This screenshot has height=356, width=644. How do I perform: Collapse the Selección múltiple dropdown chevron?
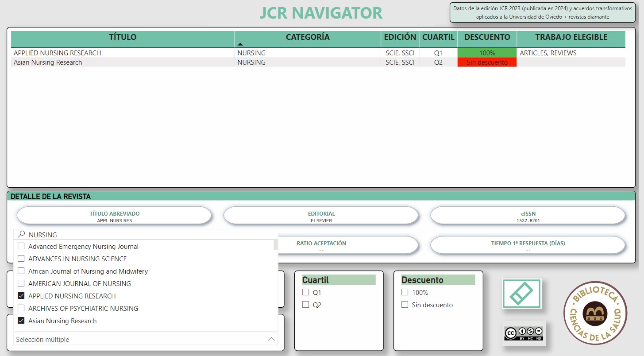(271, 339)
